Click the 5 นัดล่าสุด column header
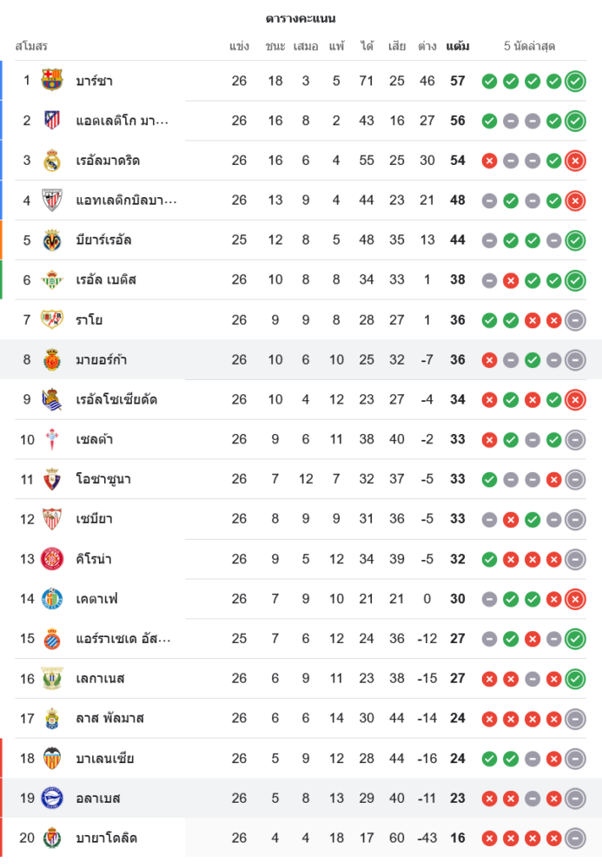 coord(530,46)
